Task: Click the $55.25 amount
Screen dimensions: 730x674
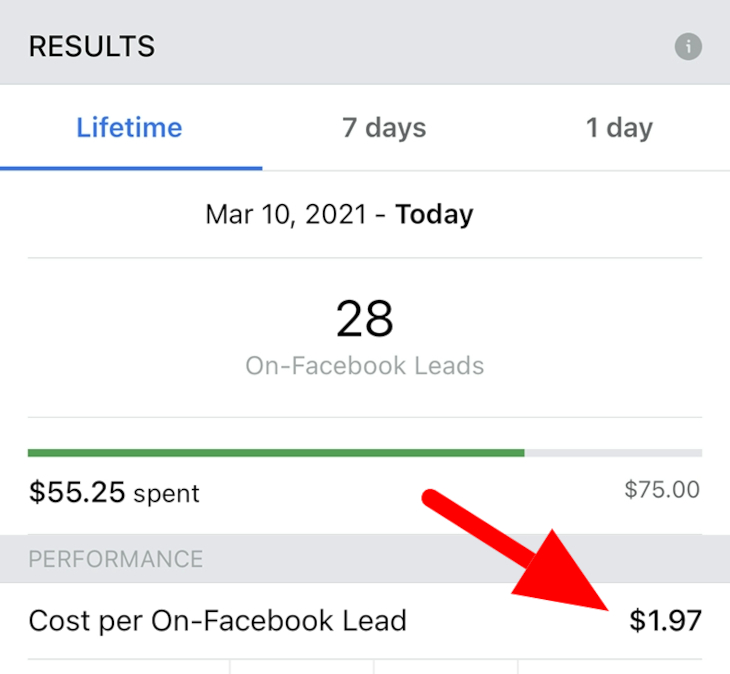Action: pos(77,491)
